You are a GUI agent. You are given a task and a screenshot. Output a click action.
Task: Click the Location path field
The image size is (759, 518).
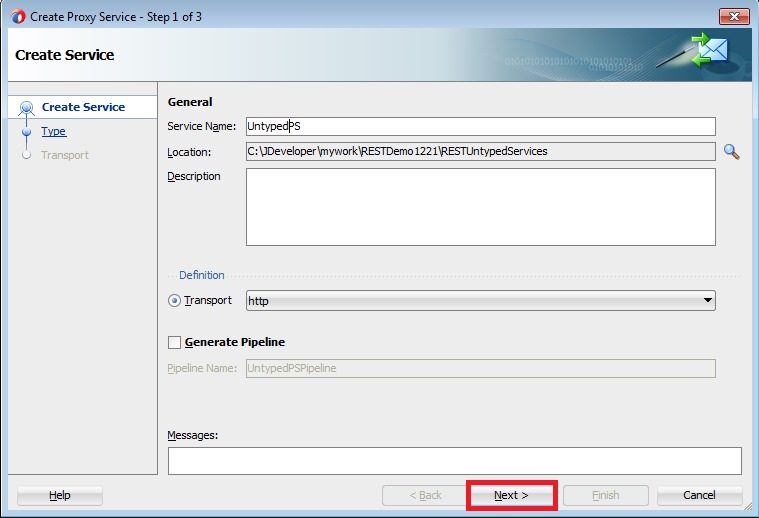480,152
